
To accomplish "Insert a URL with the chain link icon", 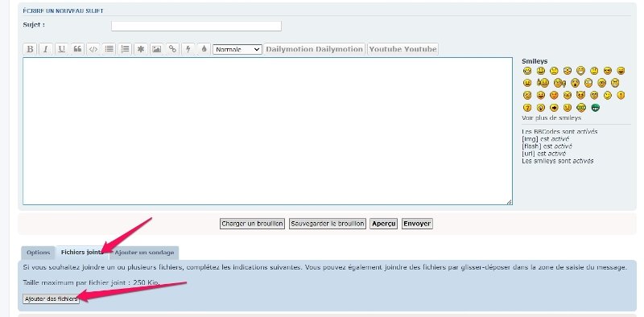I will (x=172, y=49).
